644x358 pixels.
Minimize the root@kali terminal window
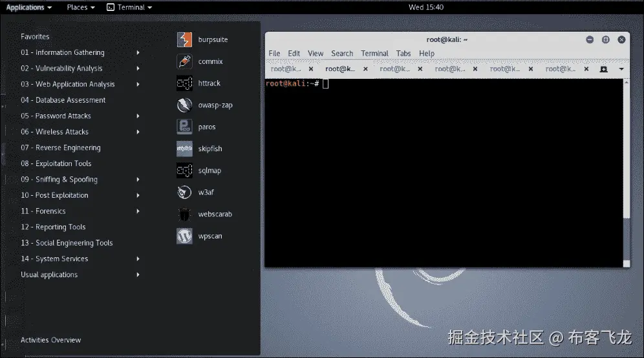click(x=590, y=39)
